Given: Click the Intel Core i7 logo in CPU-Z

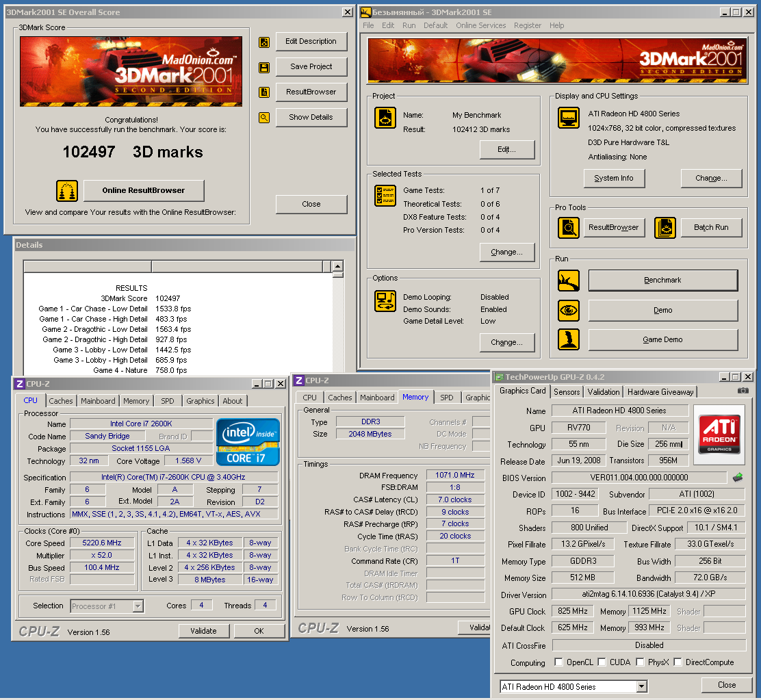Looking at the screenshot, I should (x=248, y=442).
